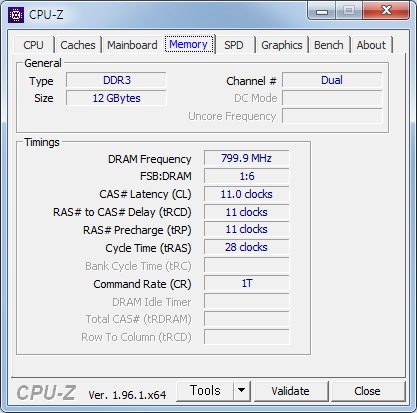Click the DRAM Frequency value 799.9 MHz
417x413 pixels.
click(247, 158)
